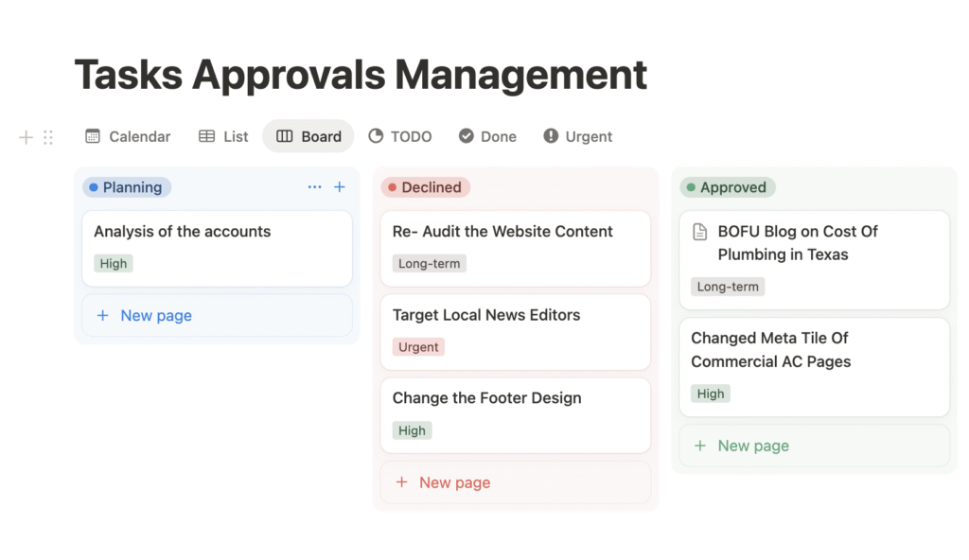
Task: Click the Board view columns icon
Action: [x=286, y=135]
